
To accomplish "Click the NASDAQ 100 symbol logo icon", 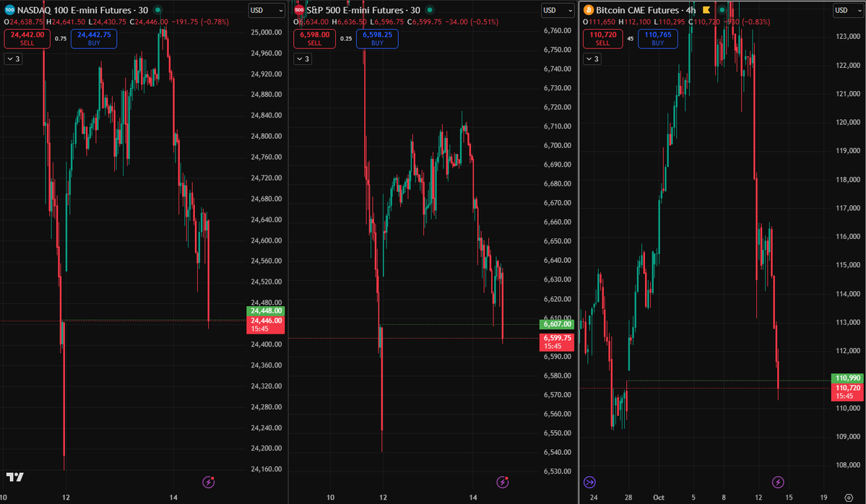I will pos(9,10).
